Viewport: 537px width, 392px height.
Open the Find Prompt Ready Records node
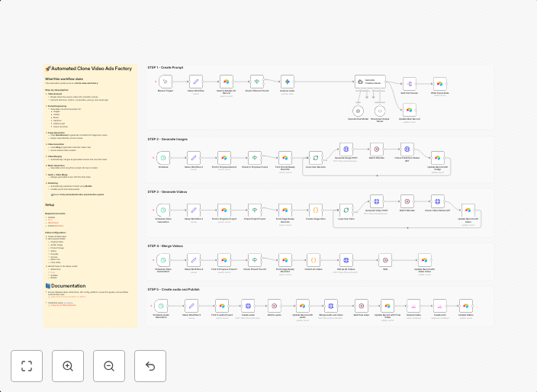pos(285,158)
